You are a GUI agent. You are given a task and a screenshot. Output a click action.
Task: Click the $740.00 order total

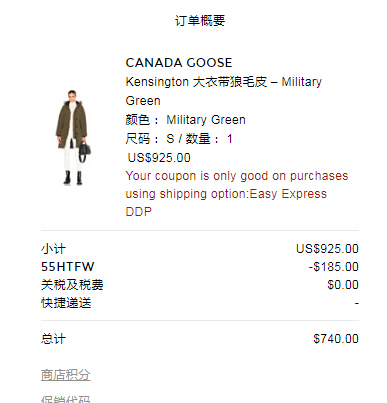point(336,339)
